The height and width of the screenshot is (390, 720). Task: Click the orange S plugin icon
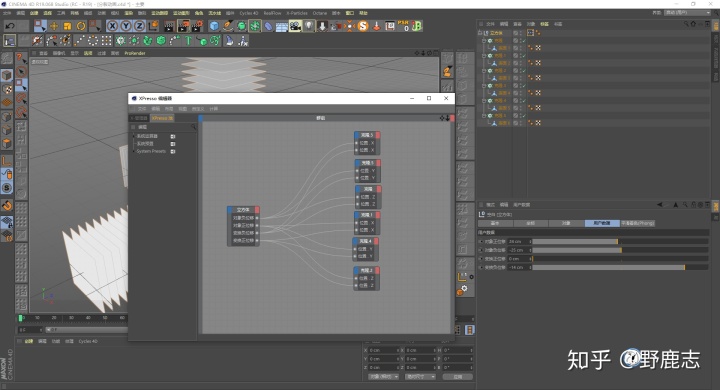click(363, 26)
